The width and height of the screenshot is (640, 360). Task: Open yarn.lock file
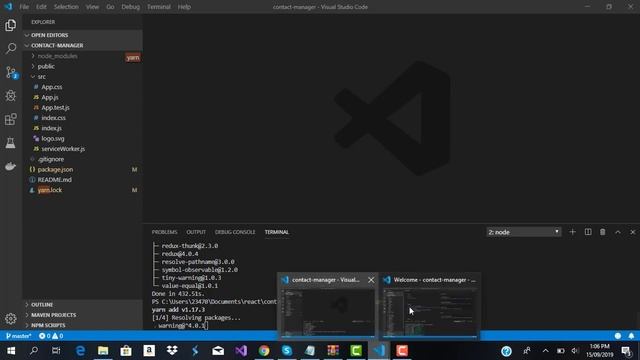pos(82,190)
